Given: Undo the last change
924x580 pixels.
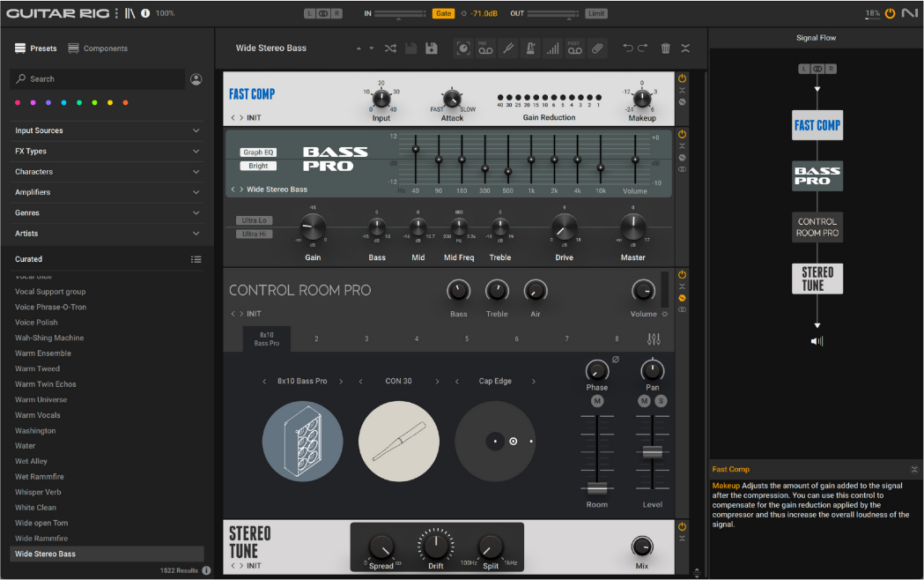Looking at the screenshot, I should pyautogui.click(x=628, y=48).
